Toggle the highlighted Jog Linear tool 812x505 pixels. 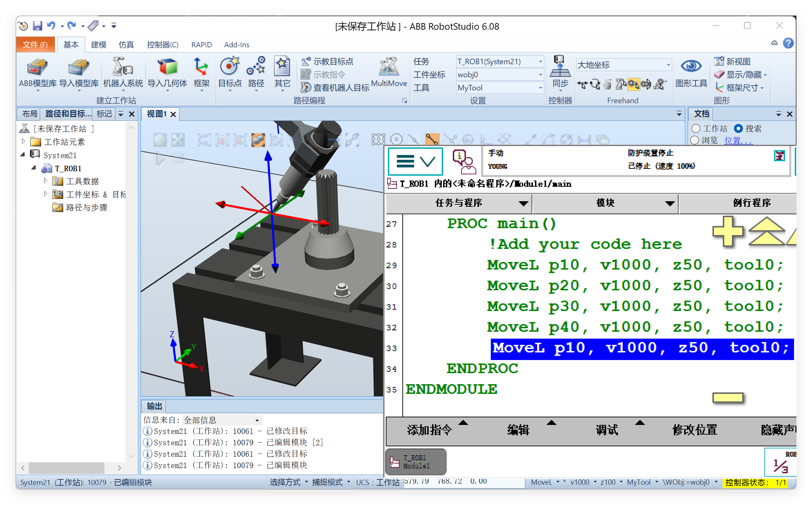click(x=633, y=84)
